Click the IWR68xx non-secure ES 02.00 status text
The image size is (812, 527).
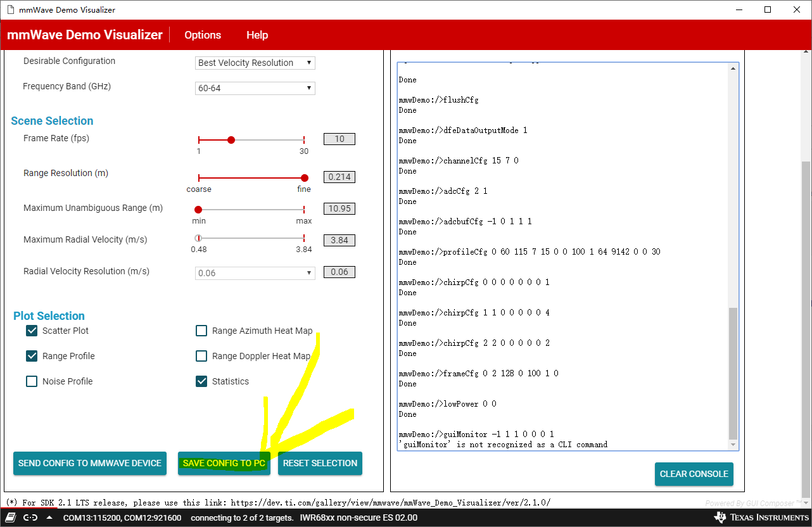[x=358, y=517]
